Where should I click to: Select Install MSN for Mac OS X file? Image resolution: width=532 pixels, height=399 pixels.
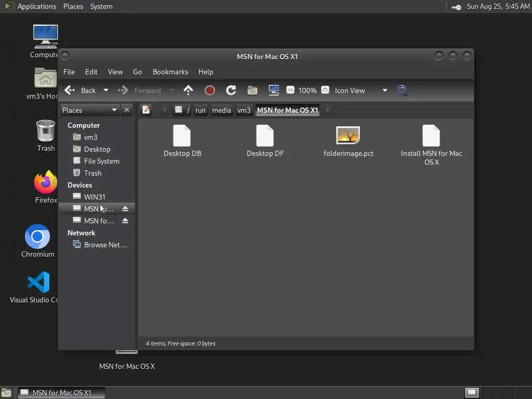tap(431, 145)
